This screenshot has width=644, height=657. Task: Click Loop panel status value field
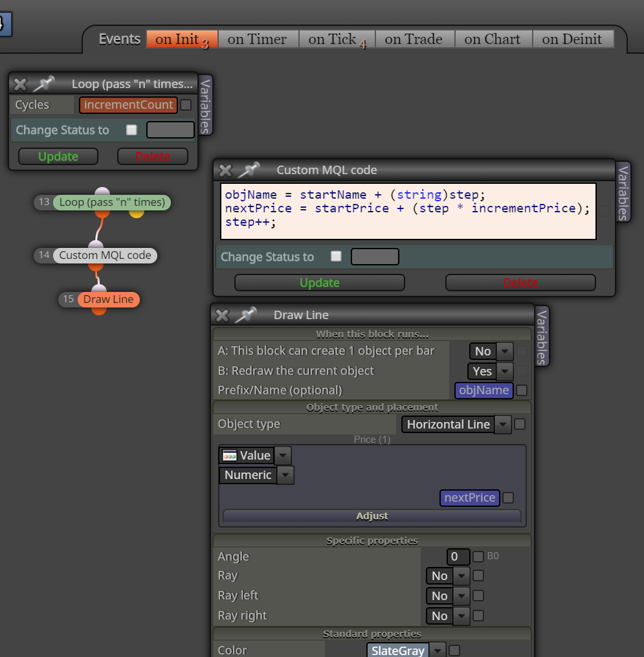coord(170,130)
